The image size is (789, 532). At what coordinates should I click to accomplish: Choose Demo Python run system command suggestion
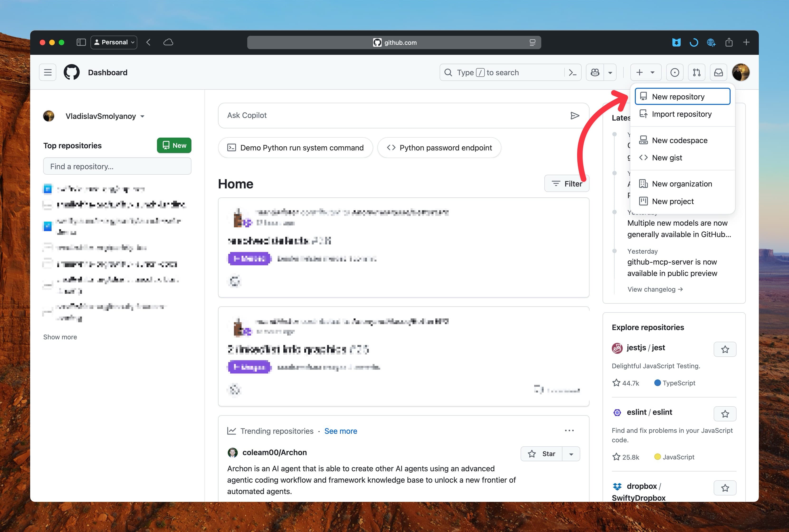click(x=295, y=148)
